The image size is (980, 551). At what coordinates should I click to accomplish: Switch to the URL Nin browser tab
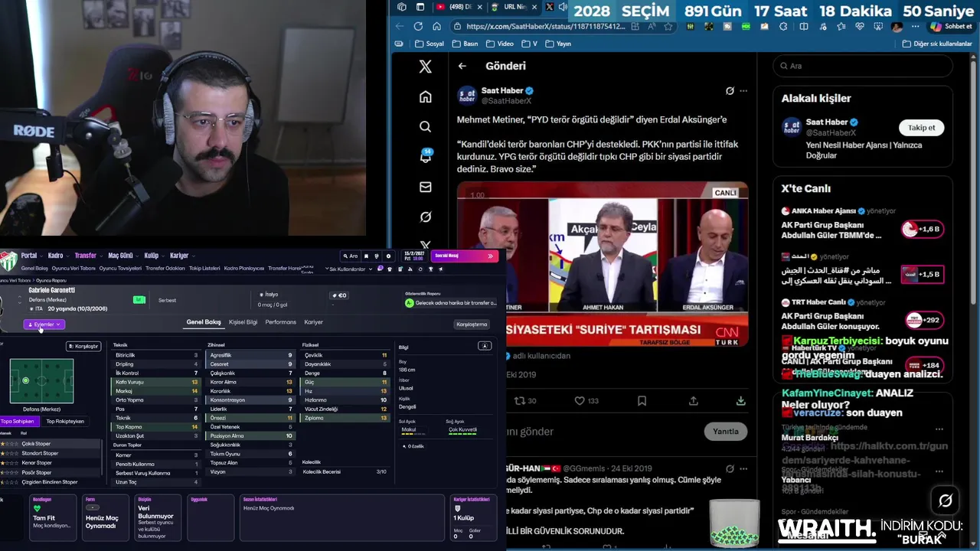pos(514,7)
